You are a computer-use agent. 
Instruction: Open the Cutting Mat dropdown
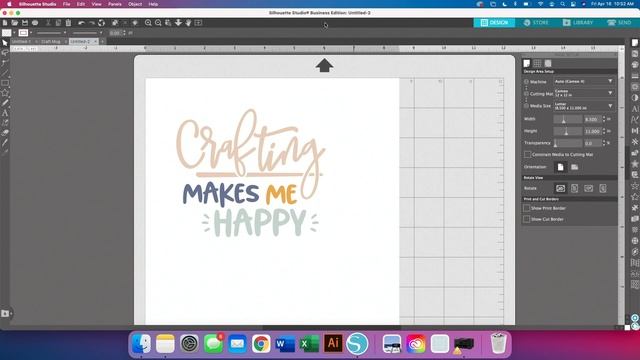coord(584,93)
